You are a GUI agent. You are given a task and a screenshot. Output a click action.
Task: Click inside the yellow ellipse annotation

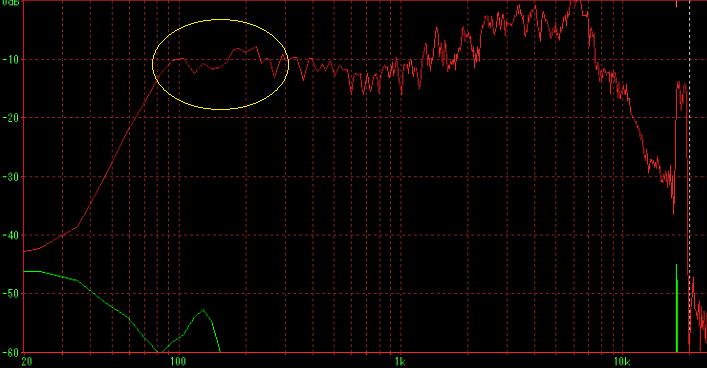pos(220,64)
